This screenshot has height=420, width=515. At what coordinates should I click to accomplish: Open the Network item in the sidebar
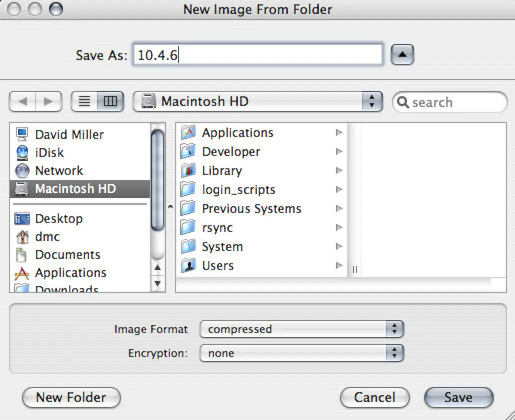(59, 170)
